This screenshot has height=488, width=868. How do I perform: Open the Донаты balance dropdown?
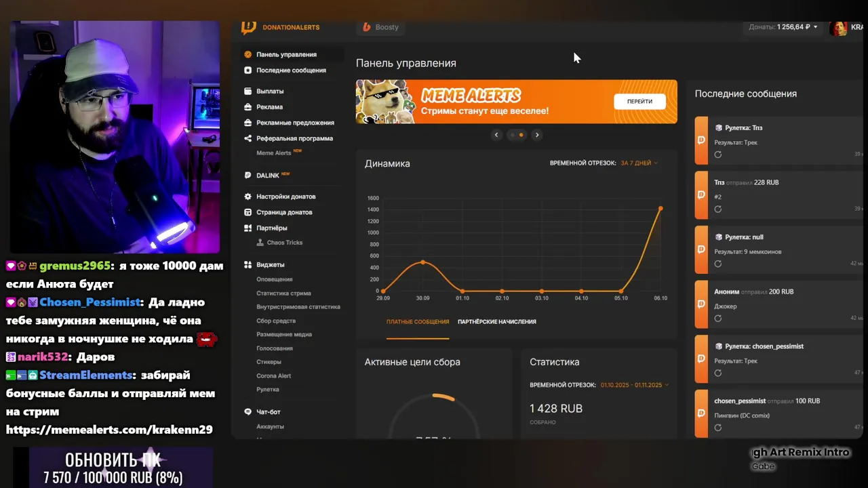point(783,27)
